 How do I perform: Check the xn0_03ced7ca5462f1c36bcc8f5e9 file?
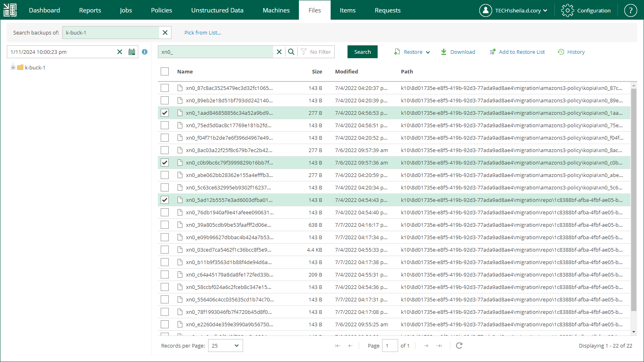pos(165,250)
